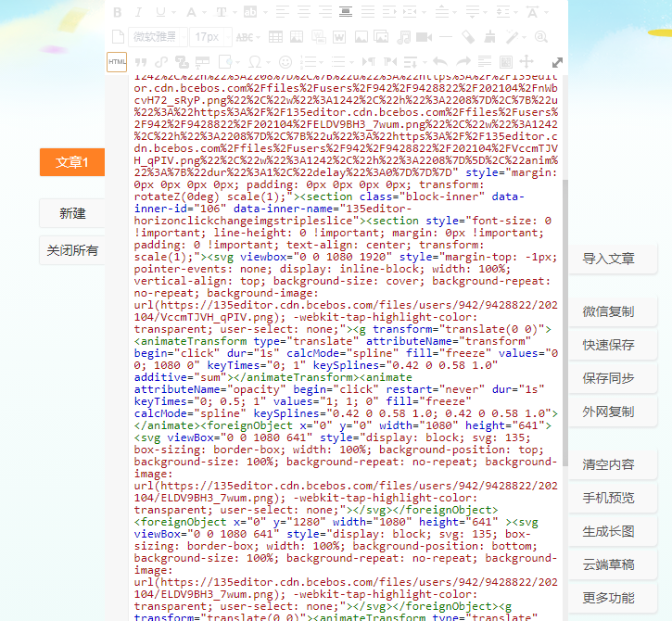Screen dimensions: 672x621
Task: Click the four-arrow move icon
Action: tap(526, 62)
